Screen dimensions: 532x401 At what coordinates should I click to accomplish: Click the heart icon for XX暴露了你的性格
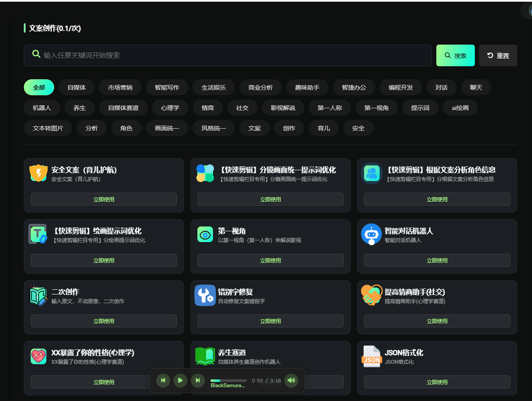pos(39,356)
